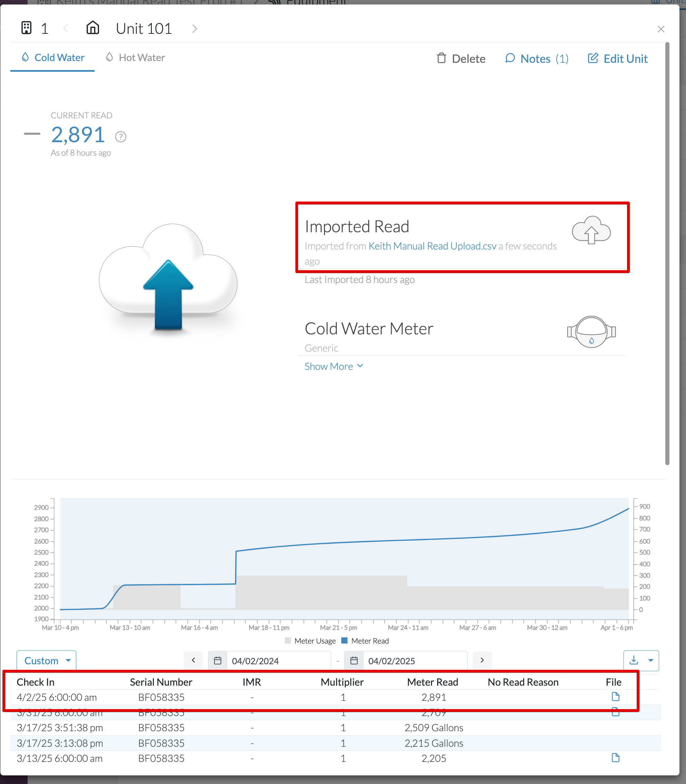Open file icon for 4/2/25 read
The width and height of the screenshot is (686, 784).
(615, 696)
